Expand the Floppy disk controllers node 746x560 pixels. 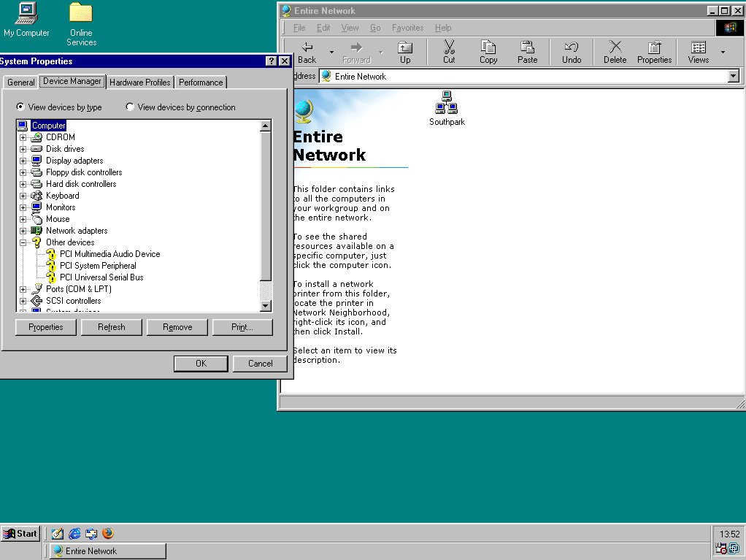23,172
